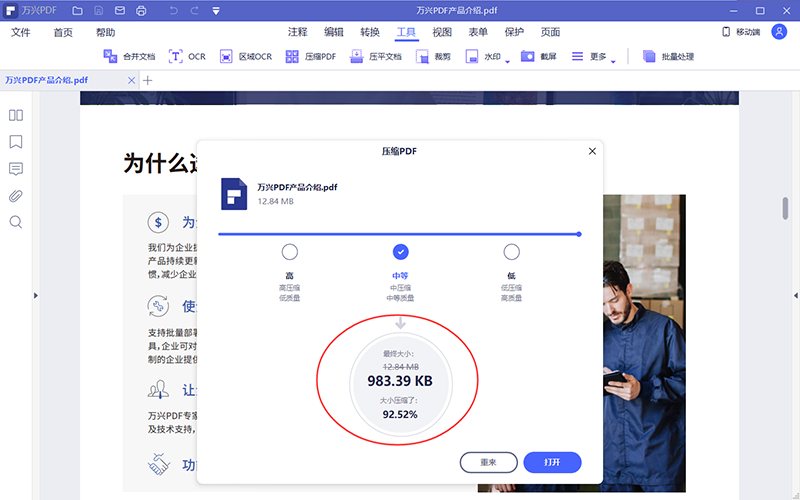Viewport: 800px width, 500px height.
Task: Click the 裁剪 crop tool
Action: (433, 57)
